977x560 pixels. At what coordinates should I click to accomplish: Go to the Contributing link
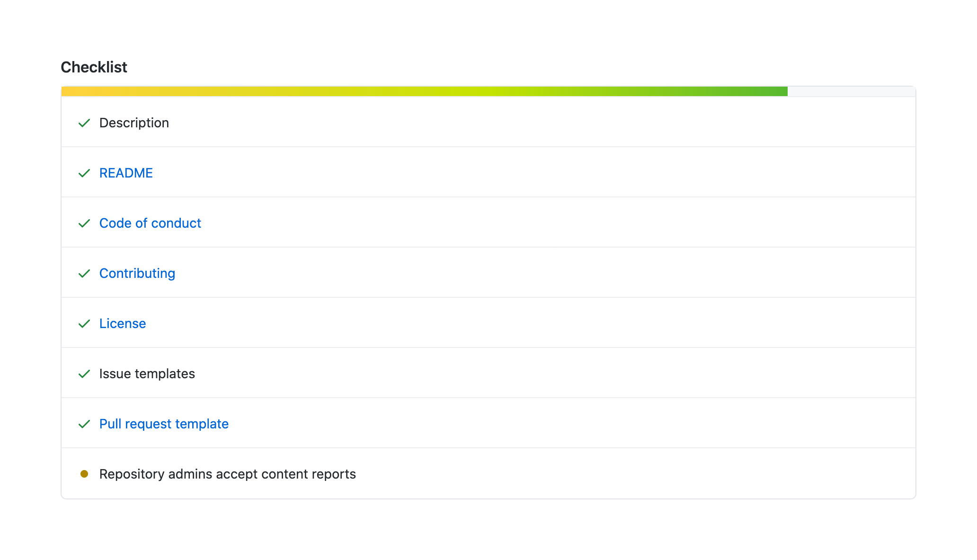[x=137, y=274]
